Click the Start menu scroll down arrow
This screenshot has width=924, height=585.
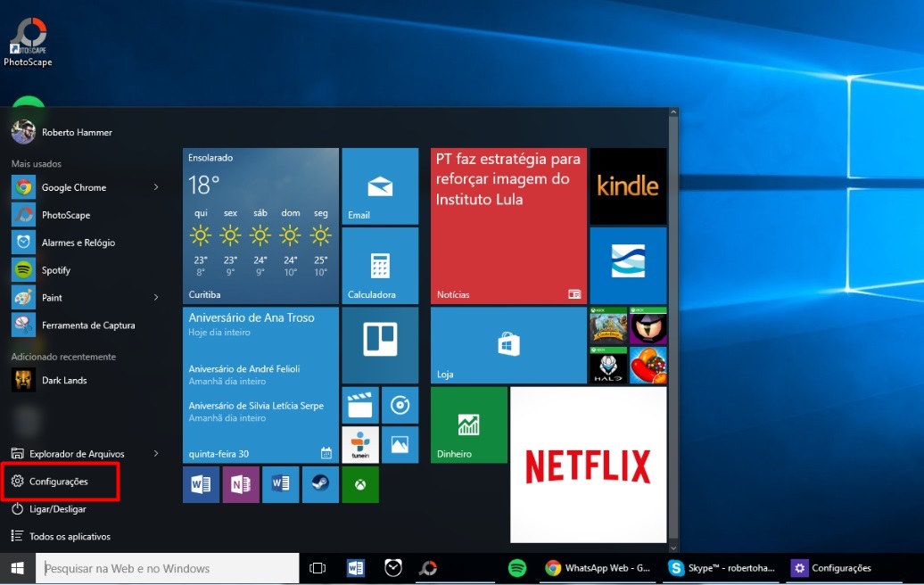coord(673,548)
